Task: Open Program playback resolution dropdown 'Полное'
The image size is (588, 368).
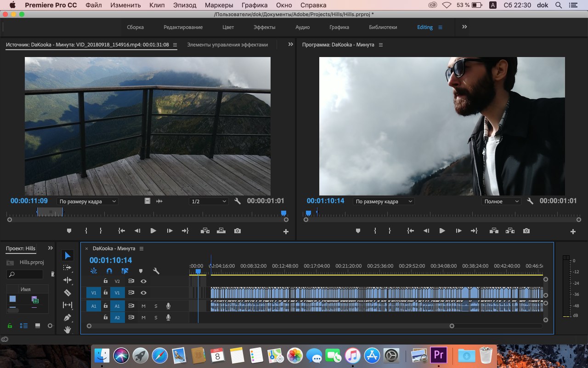Action: [501, 201]
